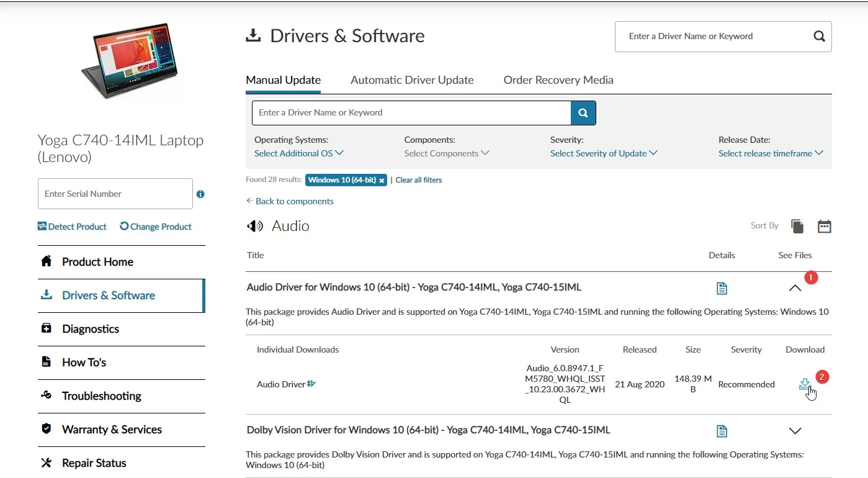Image resolution: width=868 pixels, height=478 pixels.
Task: Click the How To's document icon
Action: coord(46,362)
